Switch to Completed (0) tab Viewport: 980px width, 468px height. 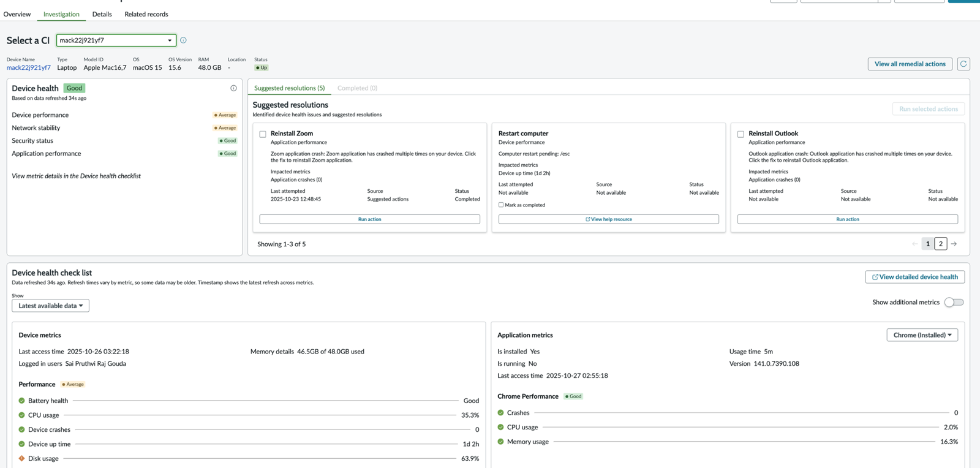click(357, 88)
